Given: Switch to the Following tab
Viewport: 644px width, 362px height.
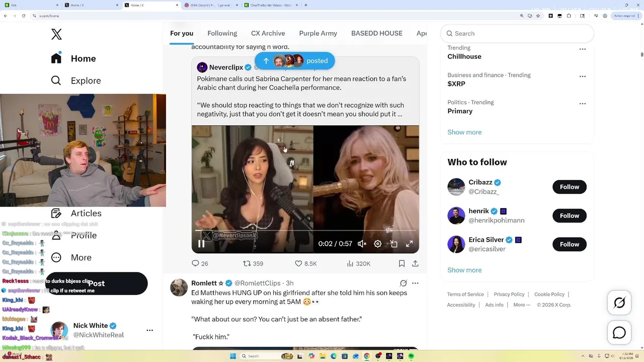Looking at the screenshot, I should tap(222, 33).
